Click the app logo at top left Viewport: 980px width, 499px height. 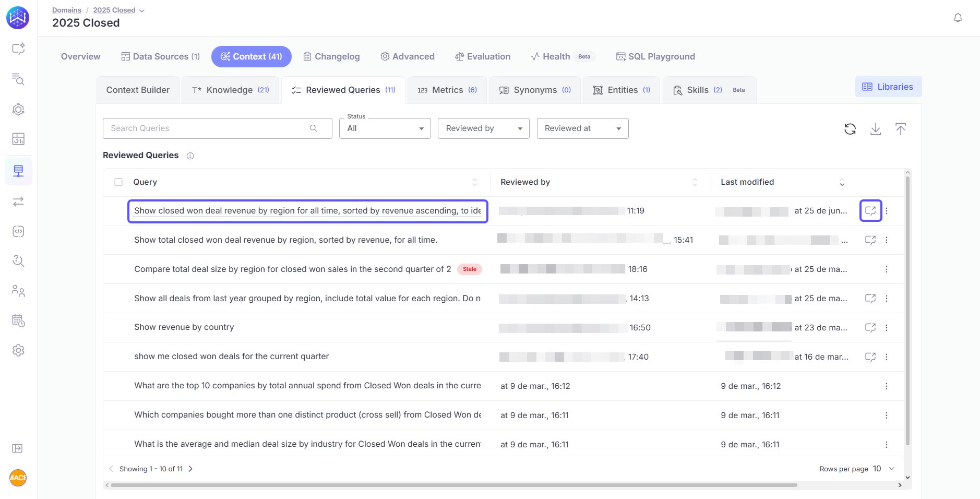tap(18, 18)
